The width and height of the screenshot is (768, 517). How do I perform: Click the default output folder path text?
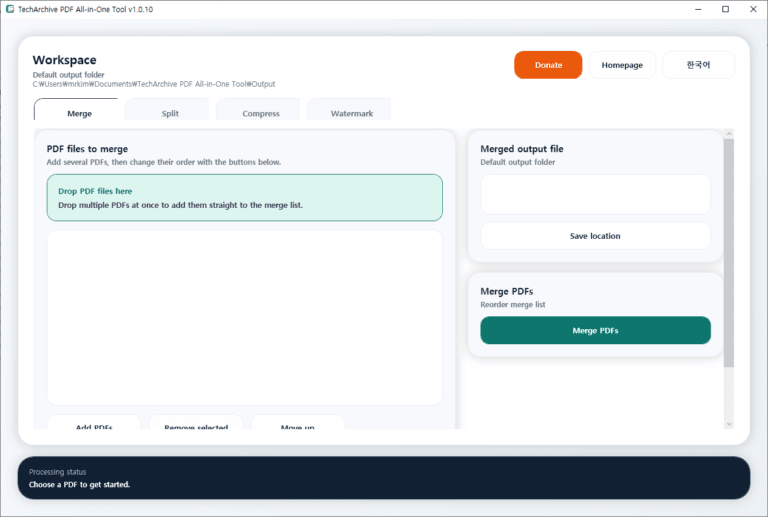pos(154,84)
